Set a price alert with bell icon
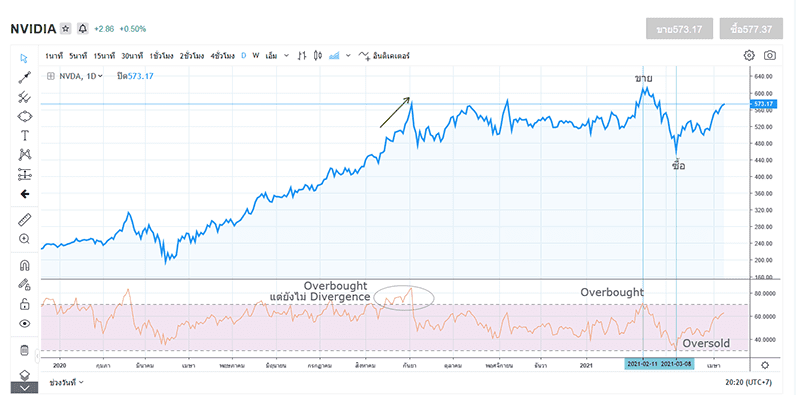Screen dimensions: 796x395 click(83, 29)
